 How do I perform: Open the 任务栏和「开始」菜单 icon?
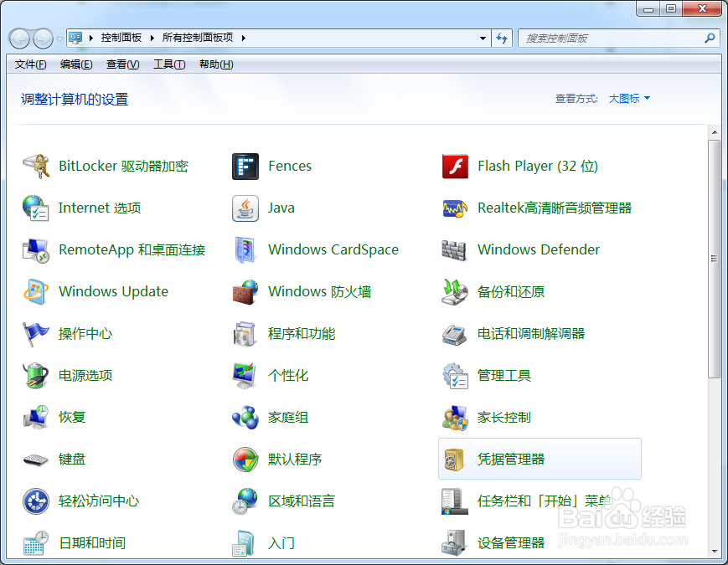pyautogui.click(x=455, y=501)
